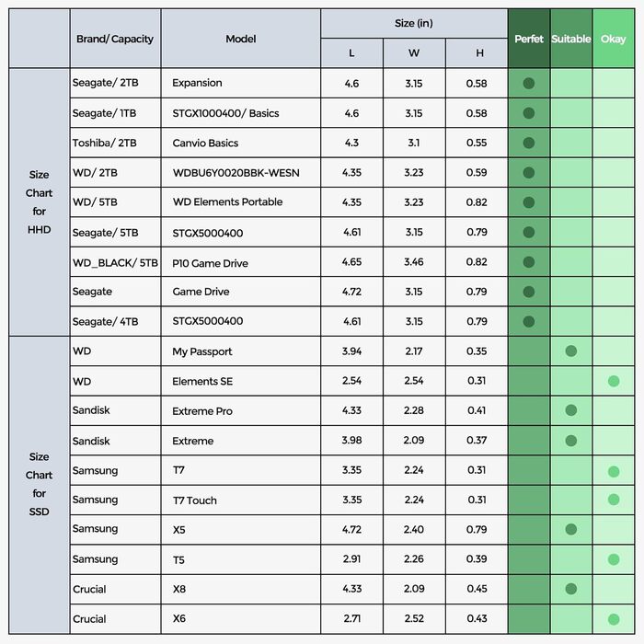Image resolution: width=644 pixels, height=644 pixels.
Task: Click the Okay dot for Samsung T7 Touch
Action: [614, 500]
